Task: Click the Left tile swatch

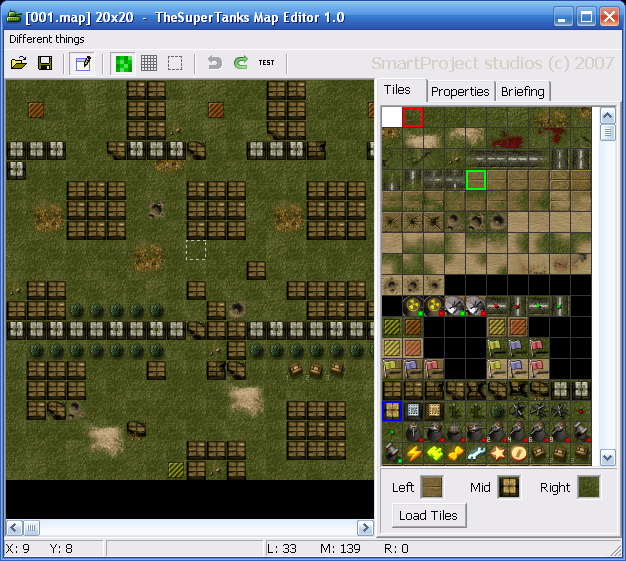Action: coord(432,488)
